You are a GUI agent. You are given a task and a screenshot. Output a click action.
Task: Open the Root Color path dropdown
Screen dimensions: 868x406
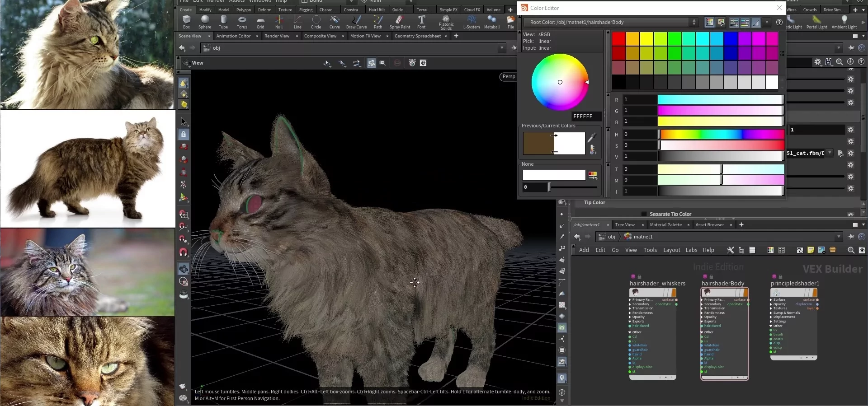pos(694,22)
